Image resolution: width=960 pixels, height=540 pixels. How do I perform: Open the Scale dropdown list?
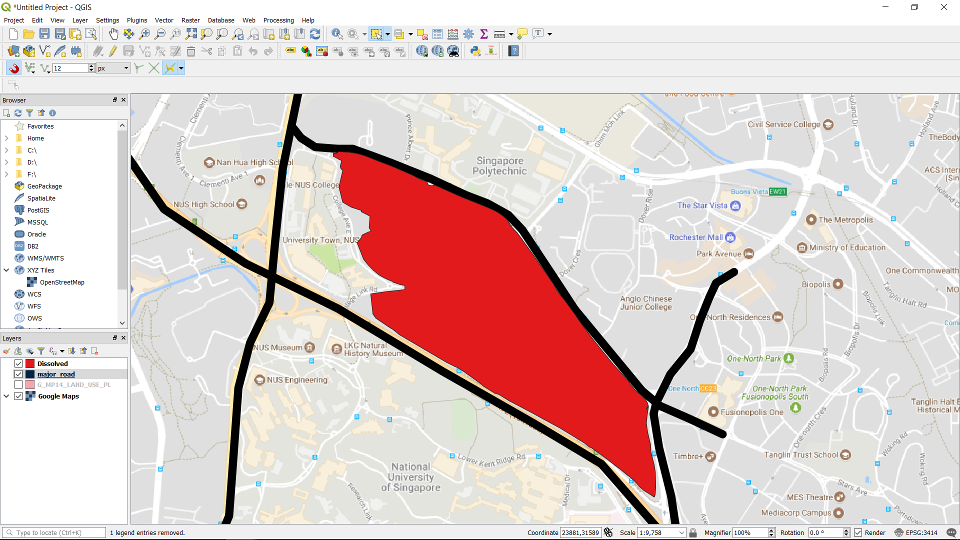pos(682,533)
